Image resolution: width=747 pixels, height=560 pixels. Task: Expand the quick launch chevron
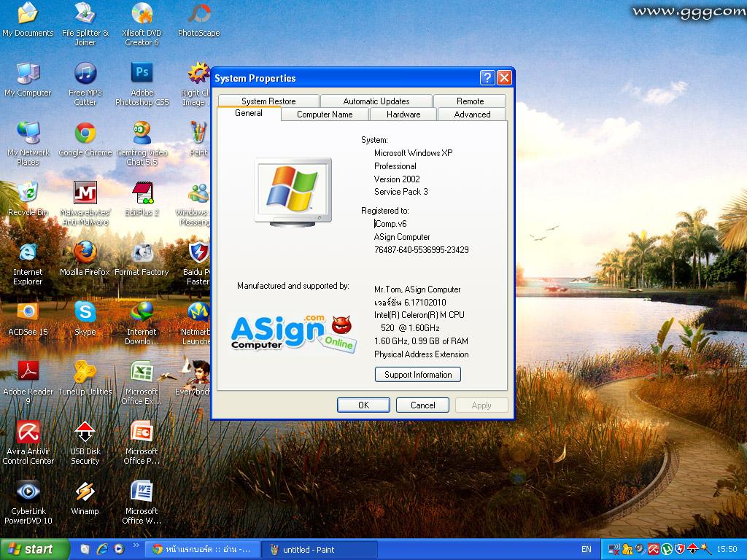136,545
